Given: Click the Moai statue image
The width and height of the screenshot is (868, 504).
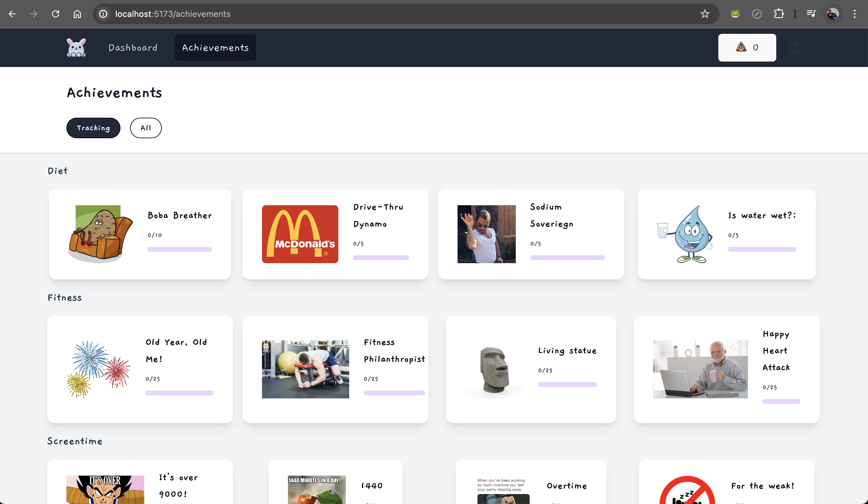Looking at the screenshot, I should coord(494,370).
